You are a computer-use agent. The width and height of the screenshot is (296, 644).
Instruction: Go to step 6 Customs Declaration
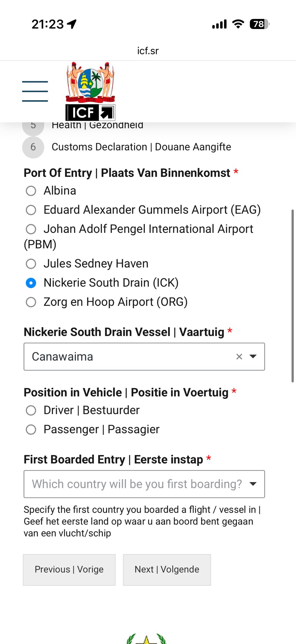click(x=127, y=147)
